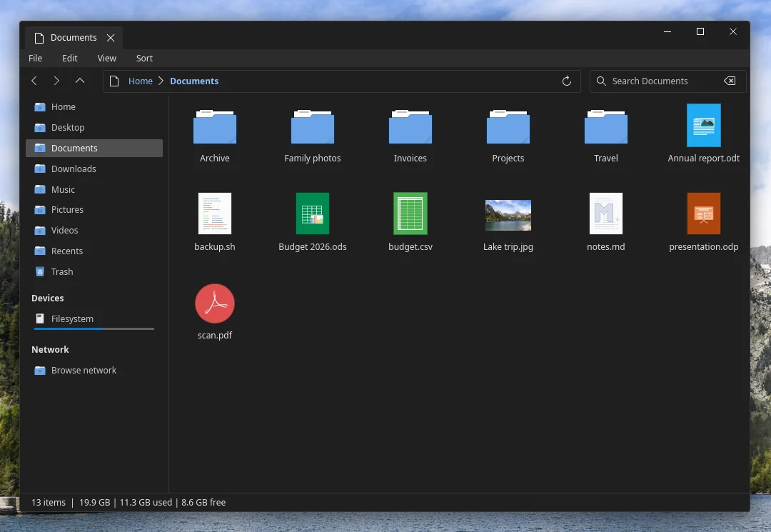Viewport: 771px width, 532px height.
Task: Open the Edit menu
Action: [70, 58]
